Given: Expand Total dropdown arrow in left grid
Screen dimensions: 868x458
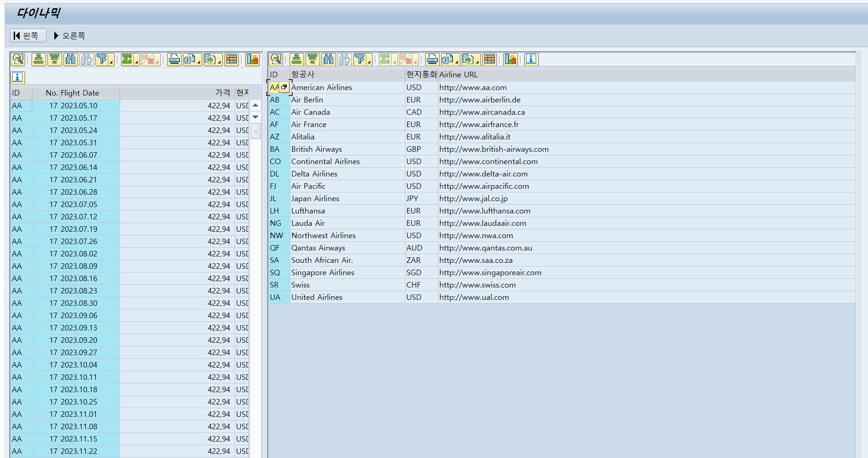Looking at the screenshot, I should point(137,63).
